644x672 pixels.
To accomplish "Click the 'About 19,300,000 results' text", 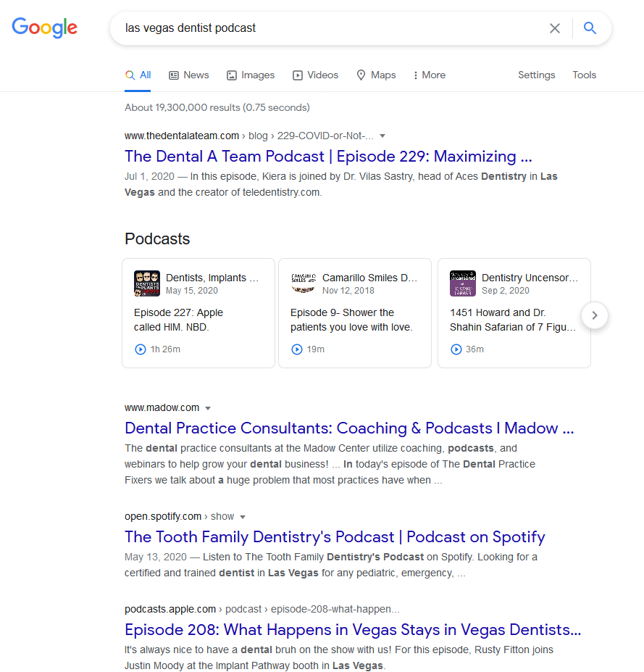I will pos(217,107).
